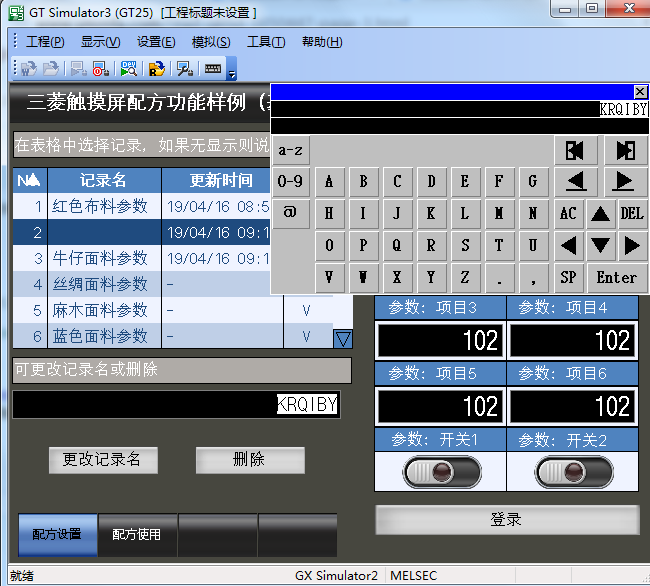Open the 工程(P) menu
Viewport: 650px width, 586px height.
tap(45, 42)
